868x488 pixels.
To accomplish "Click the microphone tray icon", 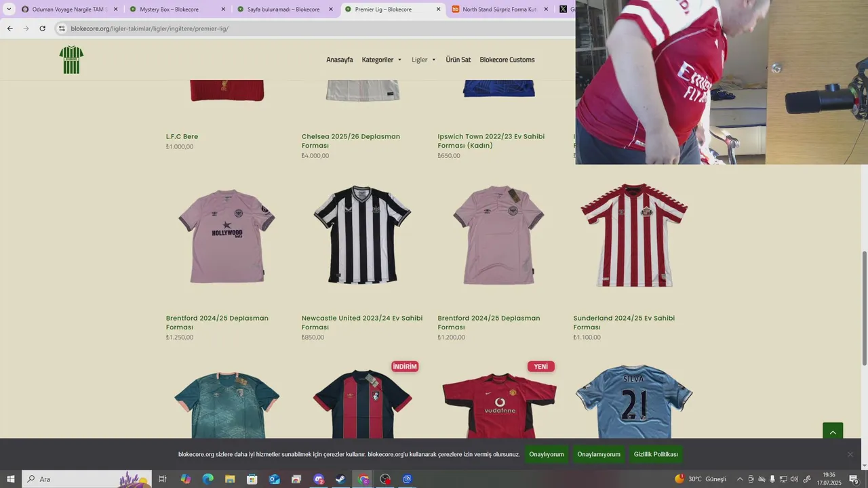I will 772,479.
